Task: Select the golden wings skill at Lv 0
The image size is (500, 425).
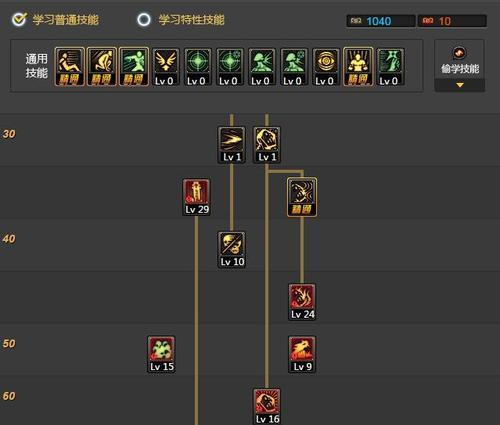Action: point(166,67)
